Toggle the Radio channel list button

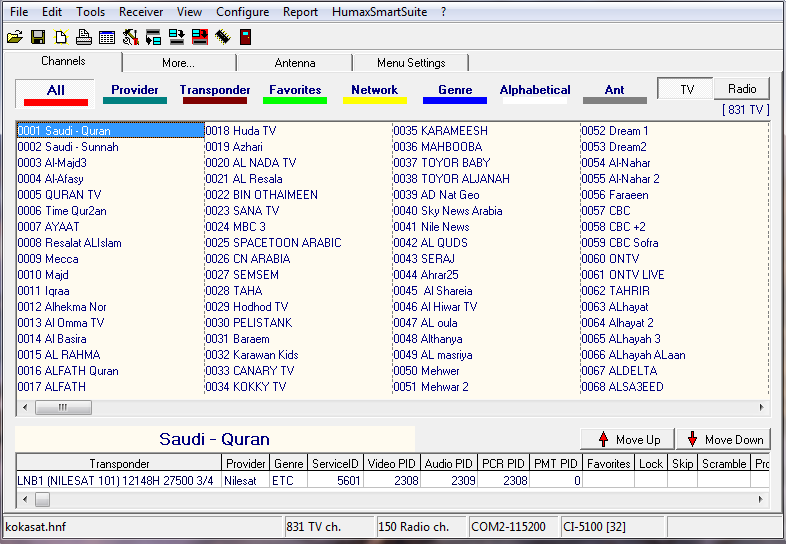pyautogui.click(x=742, y=89)
